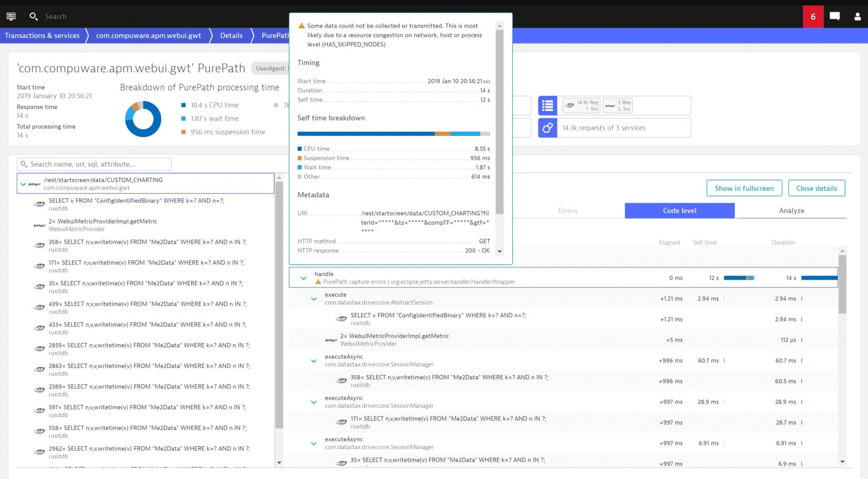Screen dimensions: 868x479
Task: Click the donut chart of processing time
Action: click(143, 119)
